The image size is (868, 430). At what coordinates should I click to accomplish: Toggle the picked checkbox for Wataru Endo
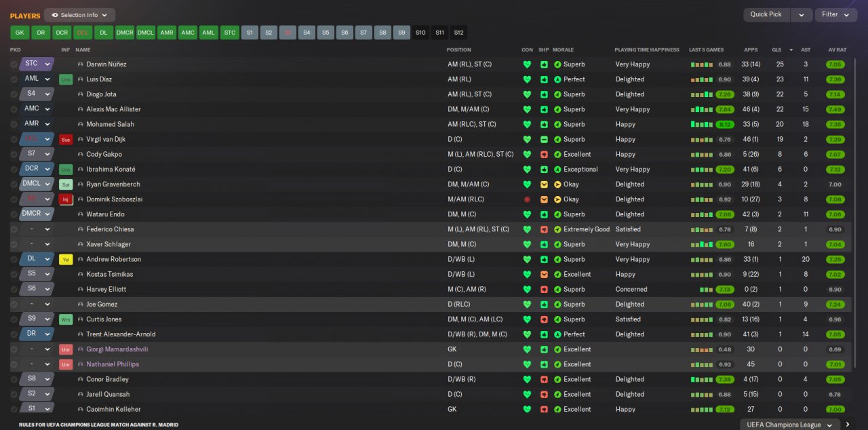[x=14, y=214]
